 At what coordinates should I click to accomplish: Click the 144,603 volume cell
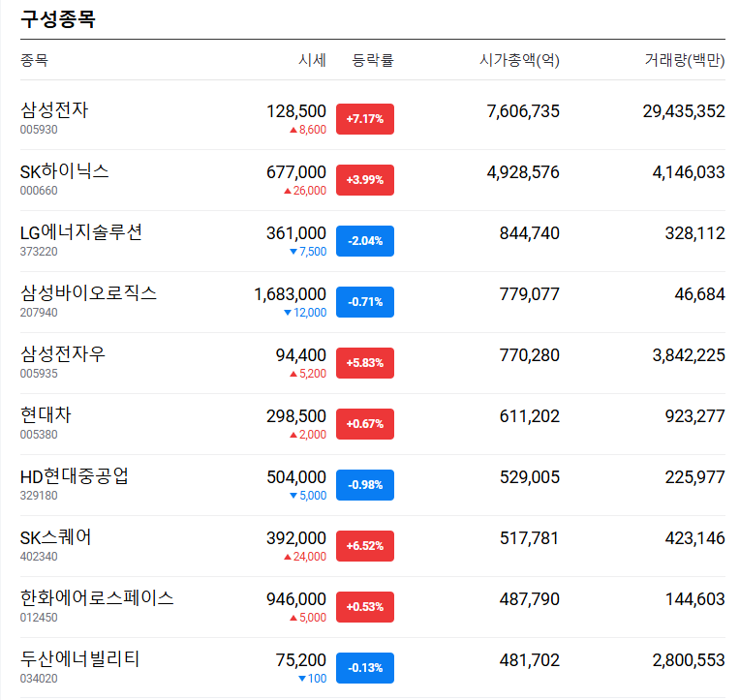pos(694,599)
